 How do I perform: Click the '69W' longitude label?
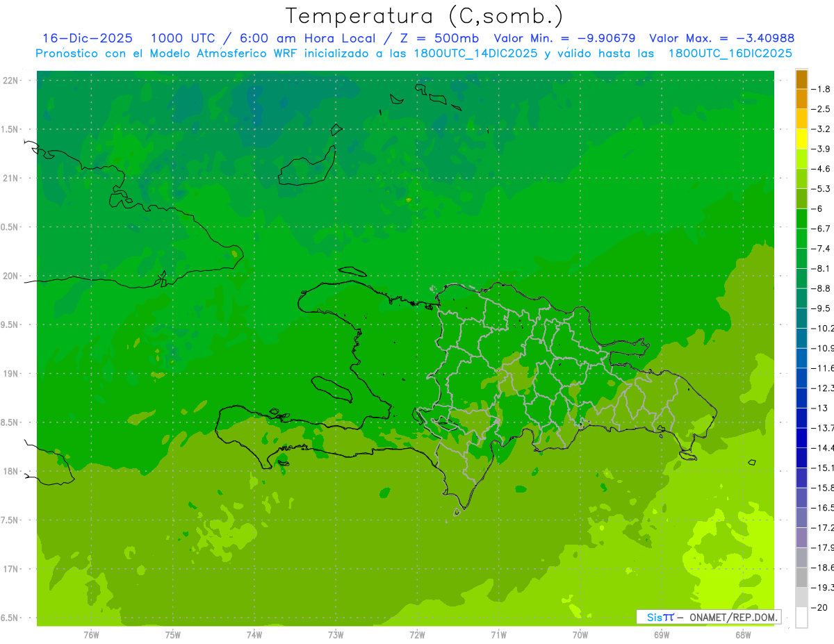click(662, 635)
